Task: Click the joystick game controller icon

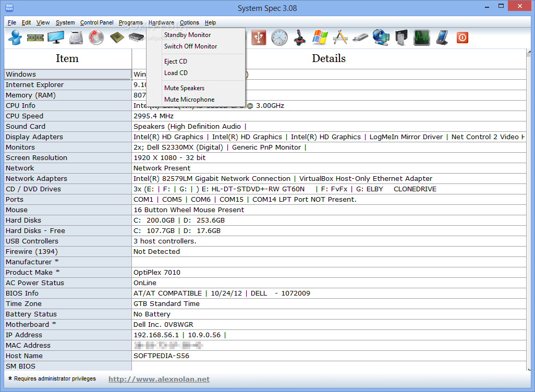Action: (300, 38)
